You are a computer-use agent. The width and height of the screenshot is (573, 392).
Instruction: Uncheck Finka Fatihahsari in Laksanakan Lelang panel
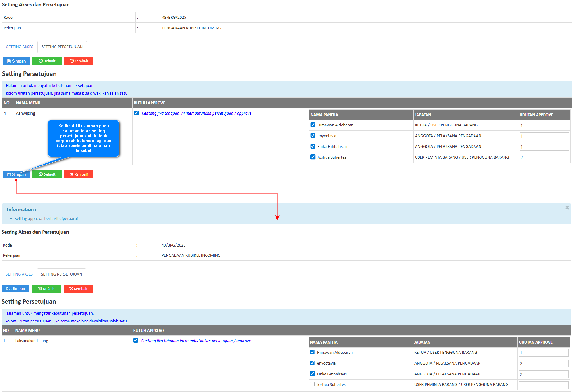pos(312,374)
